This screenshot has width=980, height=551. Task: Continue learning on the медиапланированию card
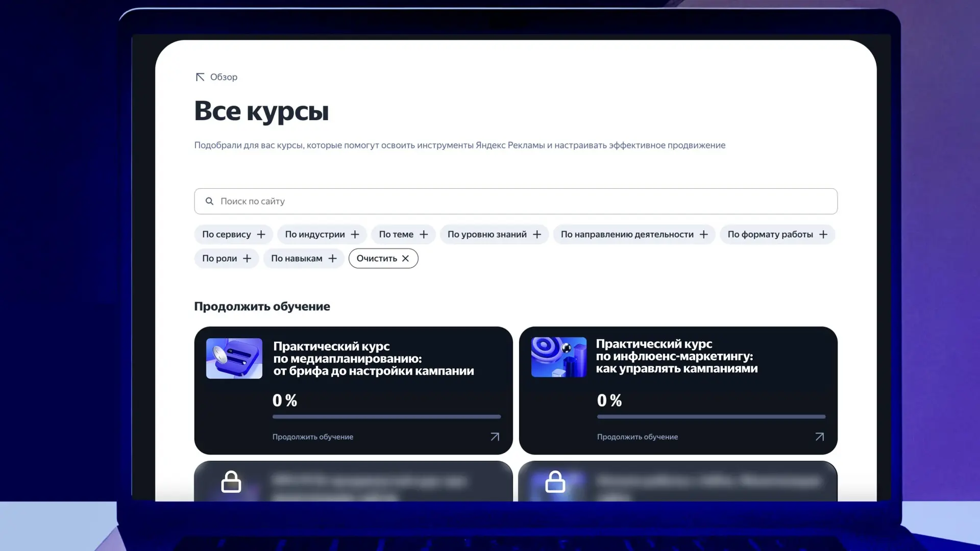pos(313,437)
